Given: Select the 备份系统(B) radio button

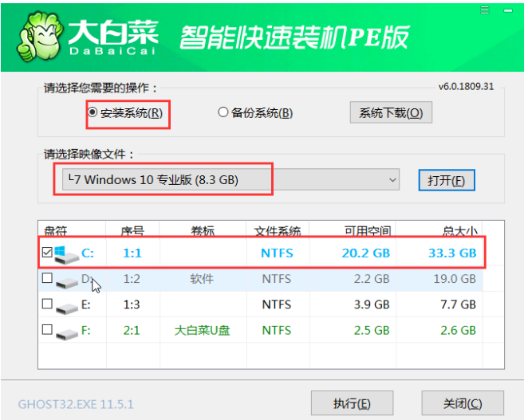Looking at the screenshot, I should [223, 112].
